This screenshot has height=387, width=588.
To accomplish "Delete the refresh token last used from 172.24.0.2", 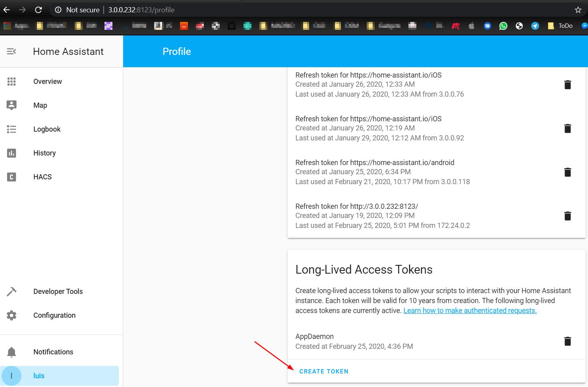I will [x=567, y=216].
